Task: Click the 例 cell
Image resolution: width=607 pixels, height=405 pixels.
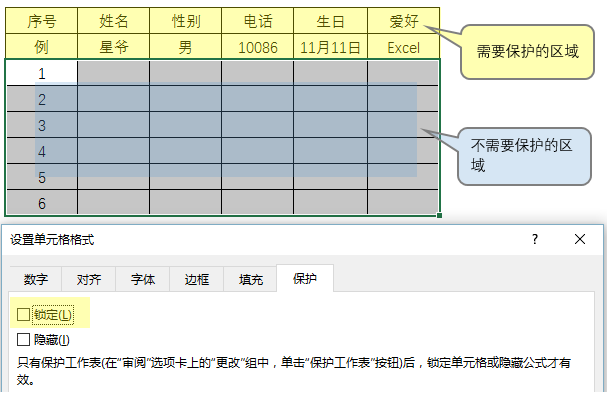Action: pyautogui.click(x=41, y=47)
